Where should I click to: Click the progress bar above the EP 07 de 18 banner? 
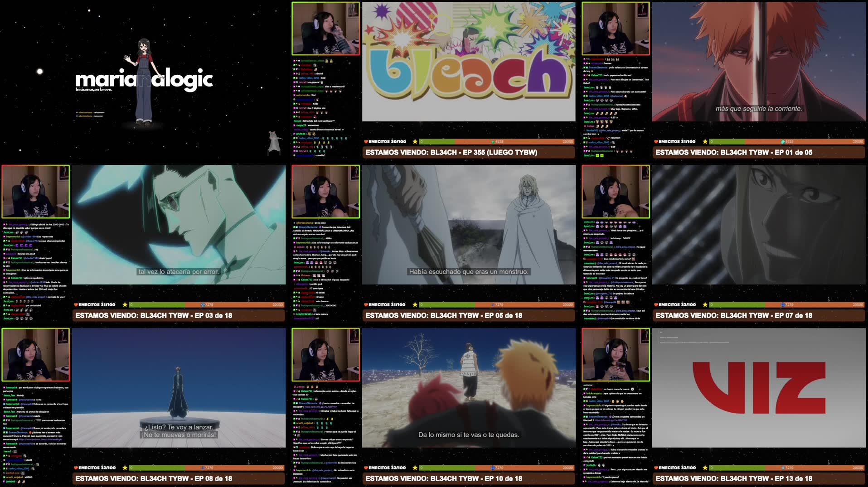tap(787, 305)
